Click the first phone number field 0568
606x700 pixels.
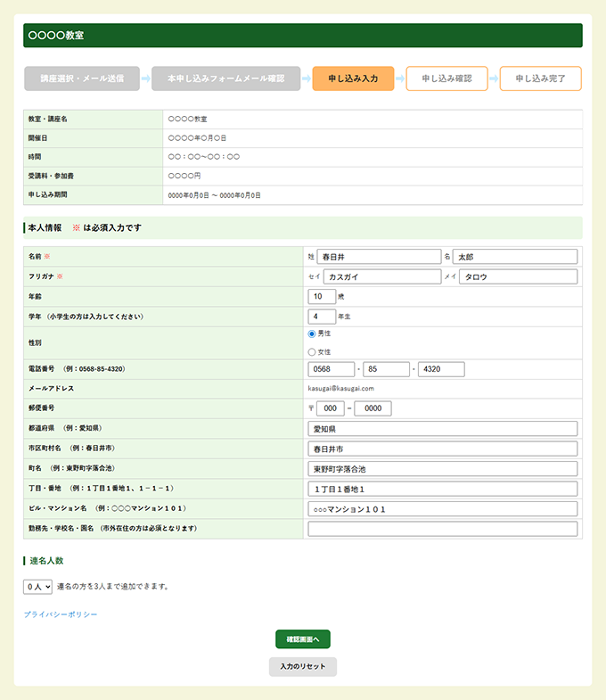pos(331,369)
